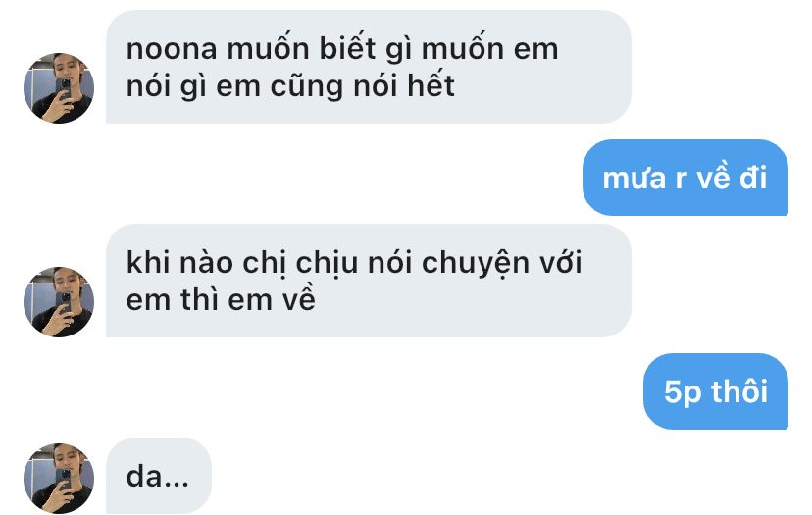This screenshot has height=515, width=812.
Task: Click the word 'hết' ending the first message
Action: (431, 85)
